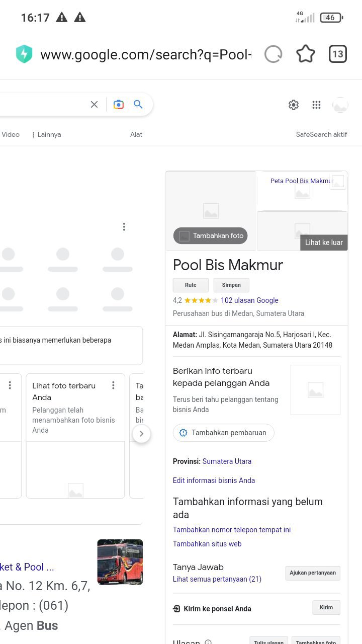Click the blue magnifier search icon
The height and width of the screenshot is (644, 362).
pos(138,104)
